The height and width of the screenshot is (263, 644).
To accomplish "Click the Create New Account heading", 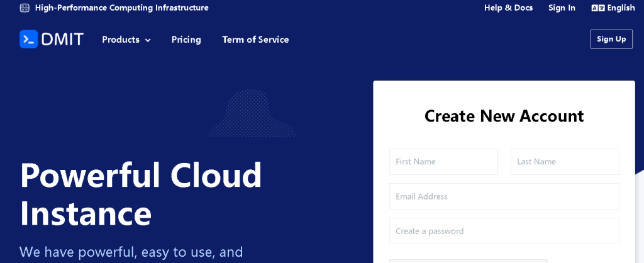I will [x=504, y=116].
